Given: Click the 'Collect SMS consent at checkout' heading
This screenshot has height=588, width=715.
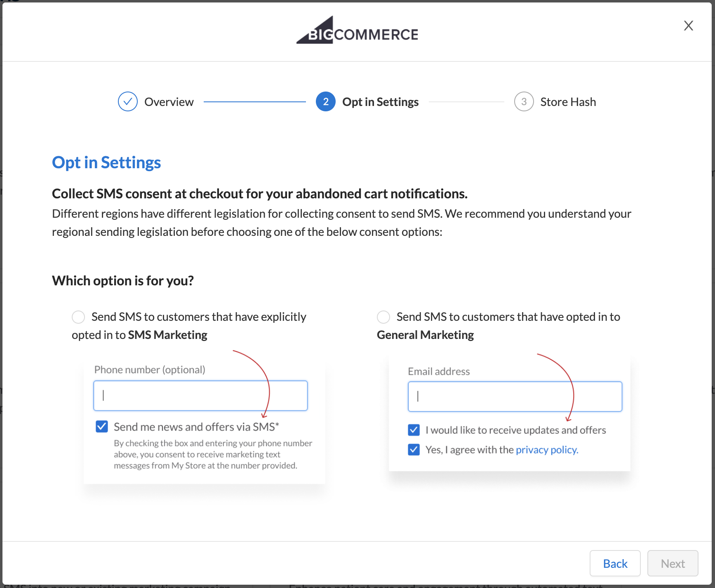Looking at the screenshot, I should [260, 194].
